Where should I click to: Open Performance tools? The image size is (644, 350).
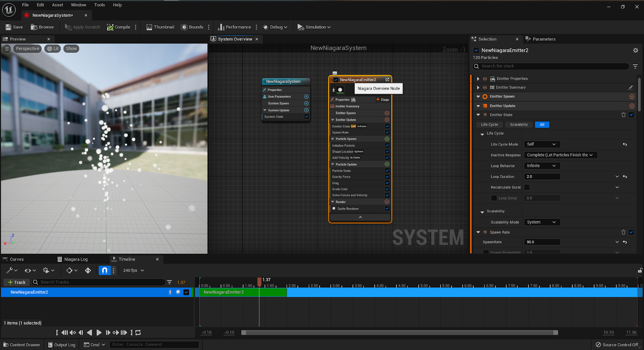tap(234, 27)
